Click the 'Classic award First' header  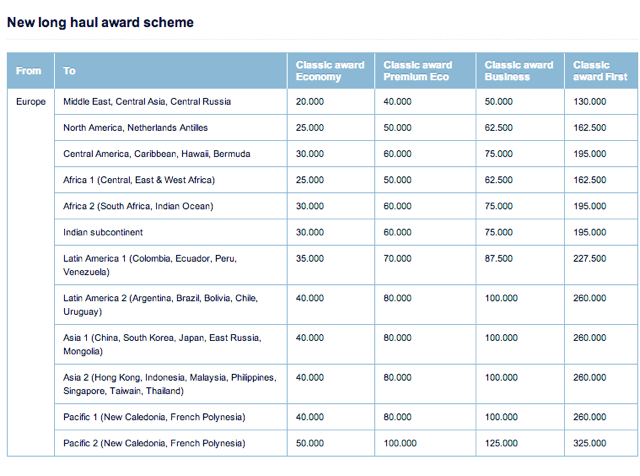click(600, 71)
